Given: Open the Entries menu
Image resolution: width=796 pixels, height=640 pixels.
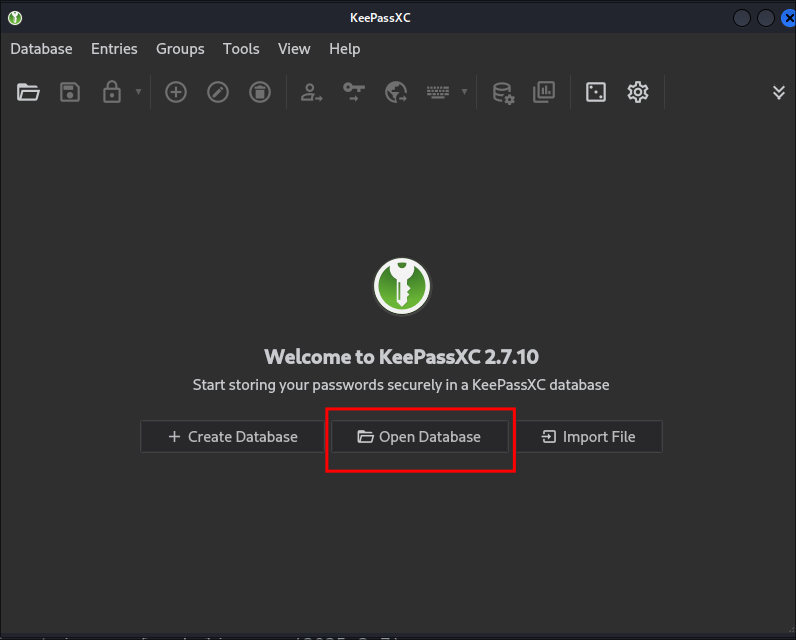Looking at the screenshot, I should 114,49.
